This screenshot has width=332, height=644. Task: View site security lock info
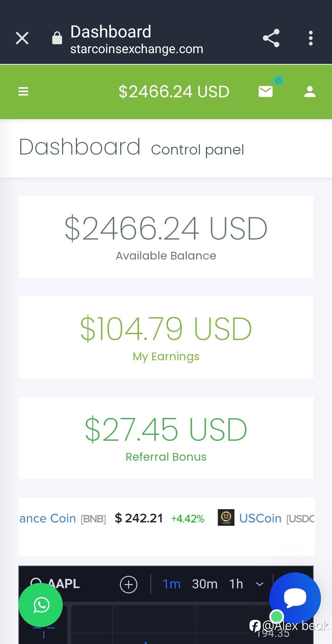click(x=57, y=38)
